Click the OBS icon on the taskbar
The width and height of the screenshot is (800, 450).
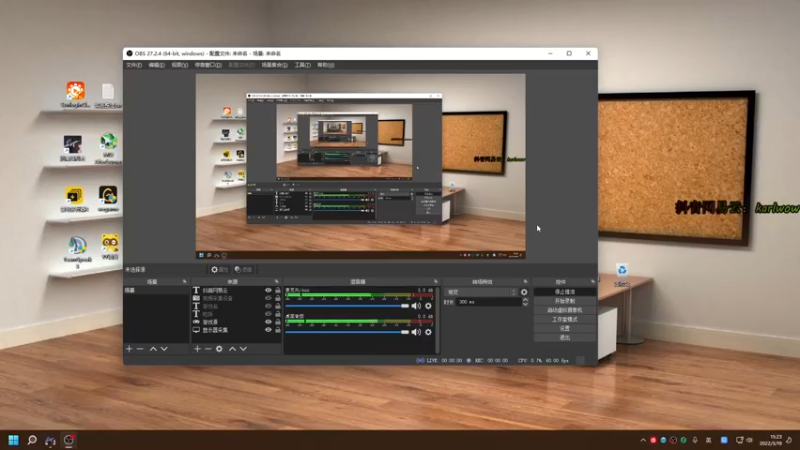pos(69,440)
